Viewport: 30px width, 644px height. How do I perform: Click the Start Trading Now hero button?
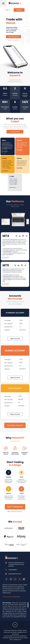tap(13, 36)
